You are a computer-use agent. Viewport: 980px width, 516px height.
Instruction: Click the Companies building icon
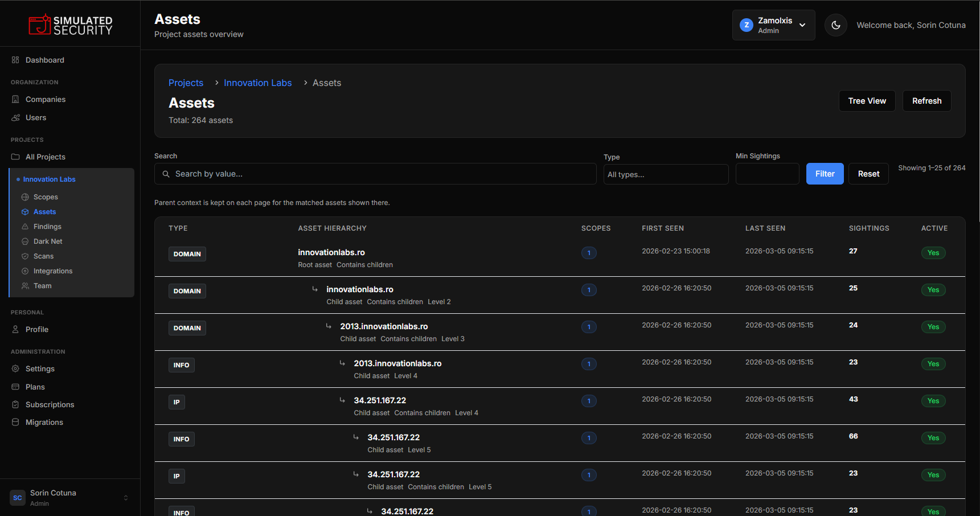click(15, 99)
